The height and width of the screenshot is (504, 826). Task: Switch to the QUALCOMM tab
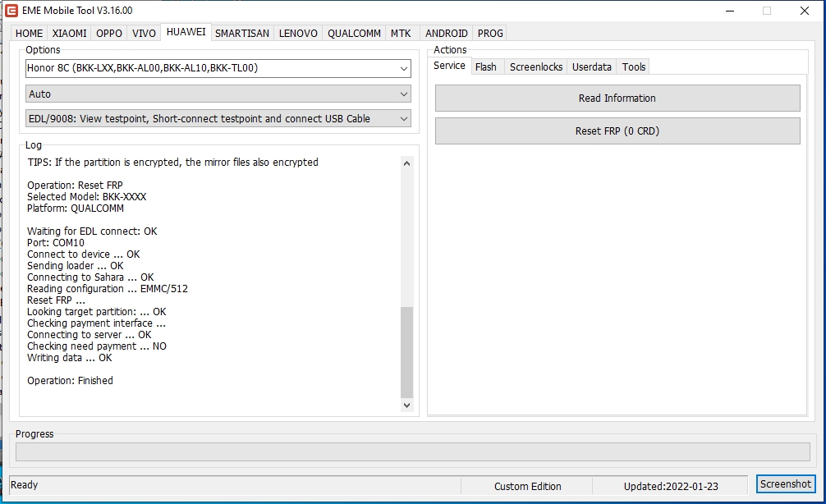click(x=354, y=34)
